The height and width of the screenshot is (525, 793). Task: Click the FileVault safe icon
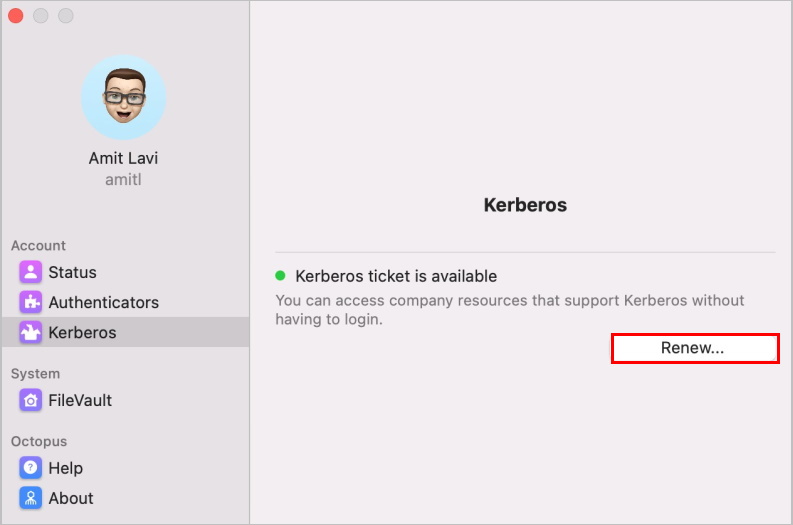pos(30,400)
